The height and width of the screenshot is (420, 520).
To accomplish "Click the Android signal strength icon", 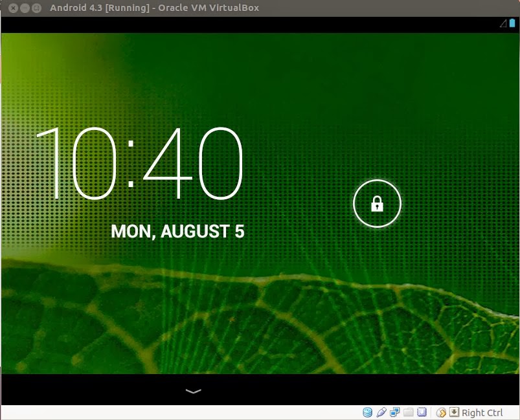I will 503,23.
